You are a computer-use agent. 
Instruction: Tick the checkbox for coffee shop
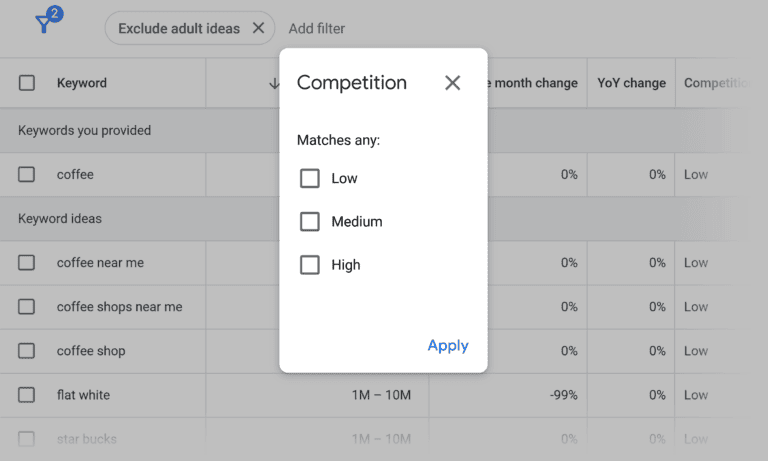[26, 351]
